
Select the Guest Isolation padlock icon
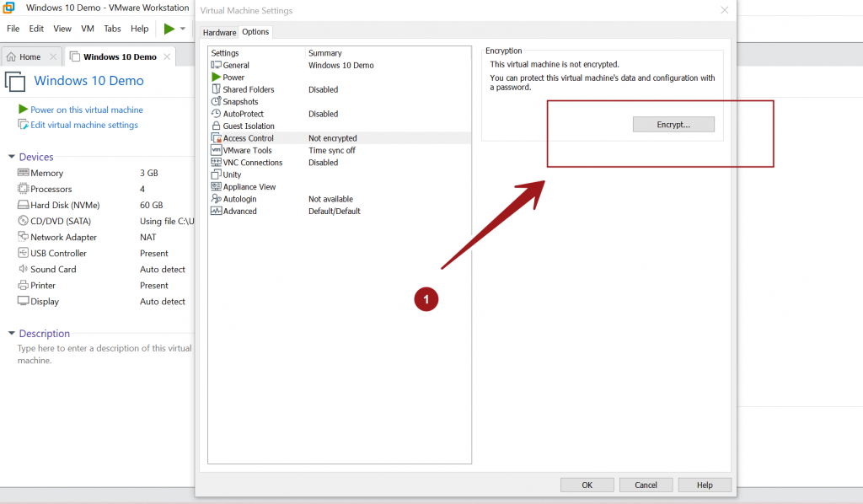[x=216, y=126]
